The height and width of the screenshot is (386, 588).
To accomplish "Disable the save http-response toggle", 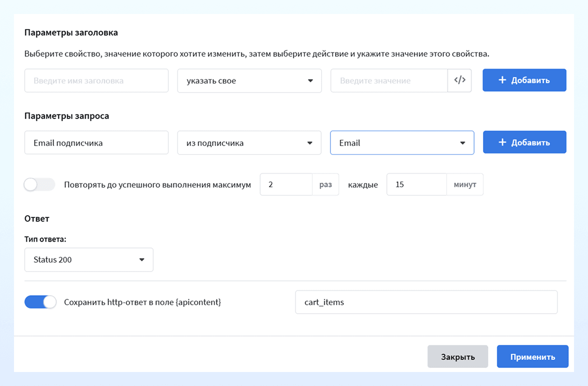I will 40,302.
